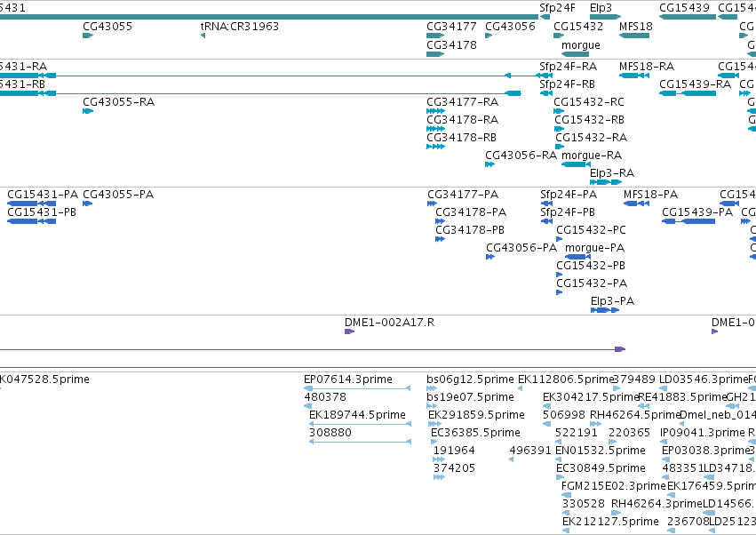
Task: Select the CG15432-PC protein label
Action: [591, 230]
